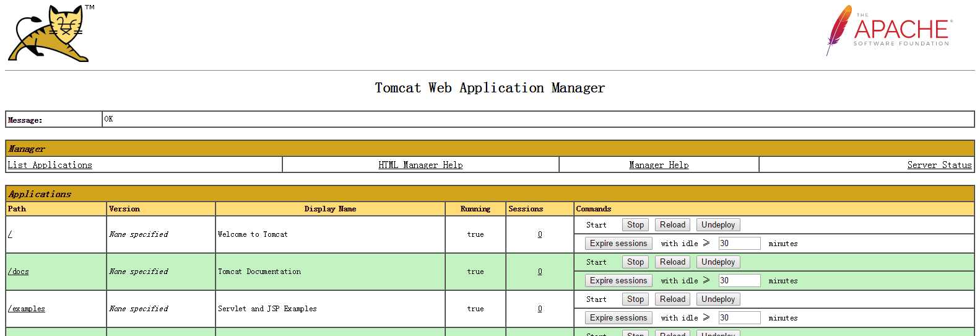Image resolution: width=980 pixels, height=336 pixels.
Task: Click "None specified" version in /examples row
Action: [139, 309]
